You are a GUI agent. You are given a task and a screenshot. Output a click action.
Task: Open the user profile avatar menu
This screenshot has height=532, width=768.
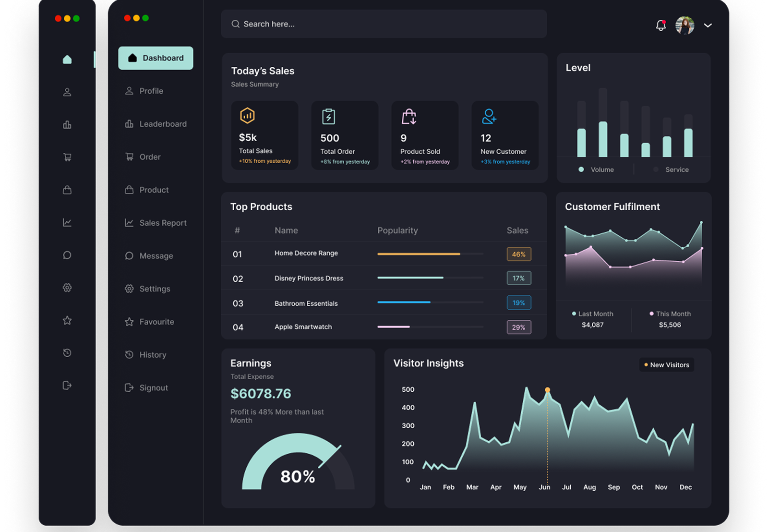[x=684, y=25]
